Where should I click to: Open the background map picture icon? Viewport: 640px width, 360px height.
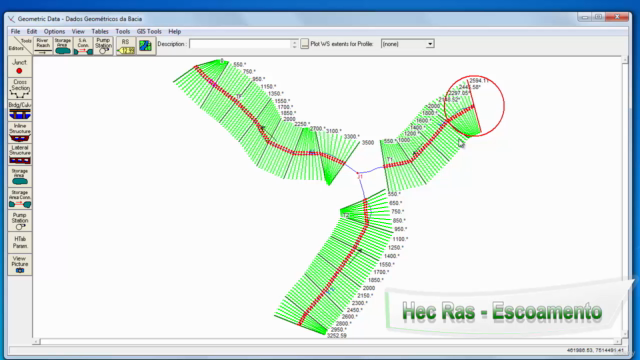click(145, 46)
